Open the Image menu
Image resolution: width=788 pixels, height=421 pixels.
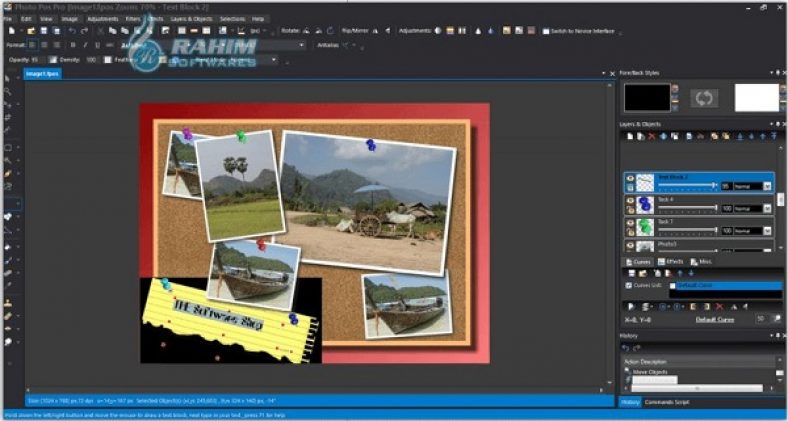tap(69, 19)
